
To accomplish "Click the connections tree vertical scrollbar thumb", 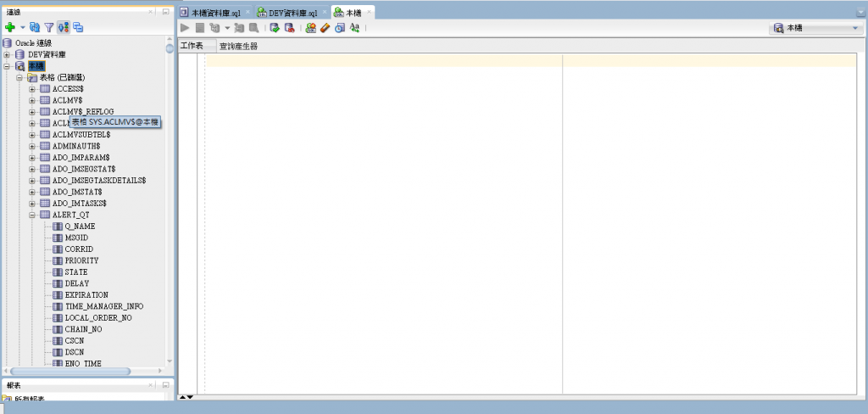I will (x=170, y=48).
